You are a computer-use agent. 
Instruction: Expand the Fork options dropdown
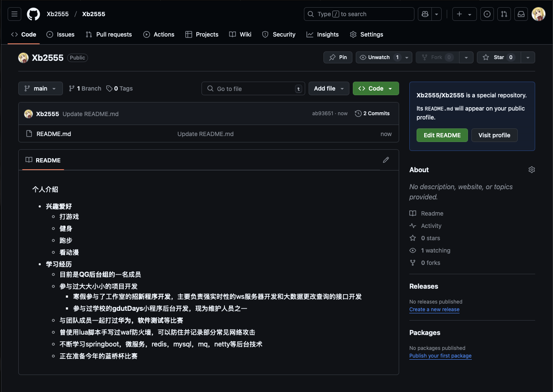click(466, 57)
